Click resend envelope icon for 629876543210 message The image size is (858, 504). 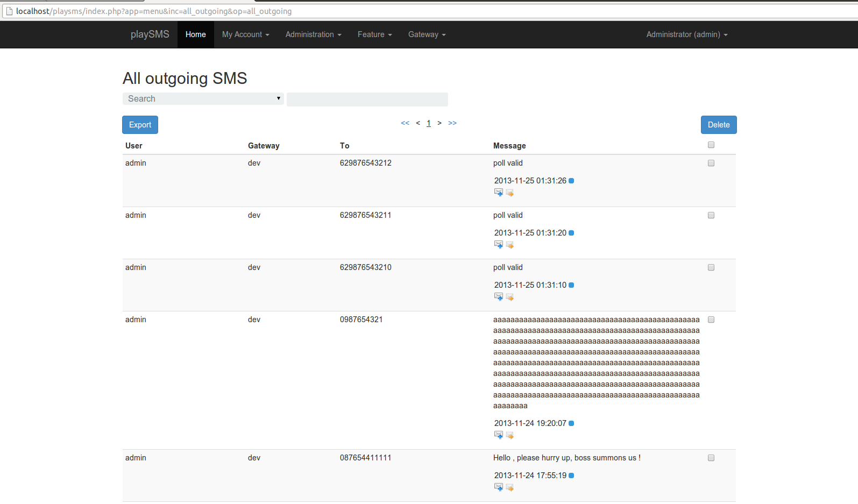tap(499, 296)
